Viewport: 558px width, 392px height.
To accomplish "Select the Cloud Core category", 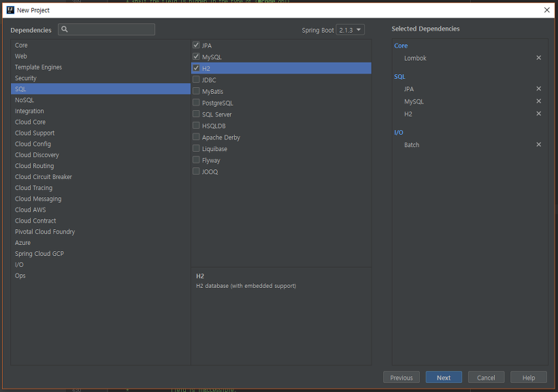I will (101, 122).
